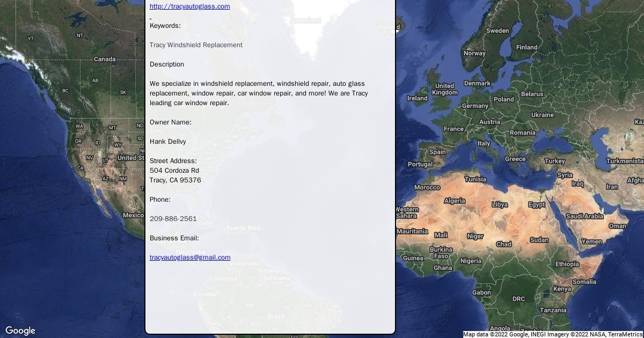The height and width of the screenshot is (338, 644).
Task: Click the Egypt label on the map
Action: (537, 204)
